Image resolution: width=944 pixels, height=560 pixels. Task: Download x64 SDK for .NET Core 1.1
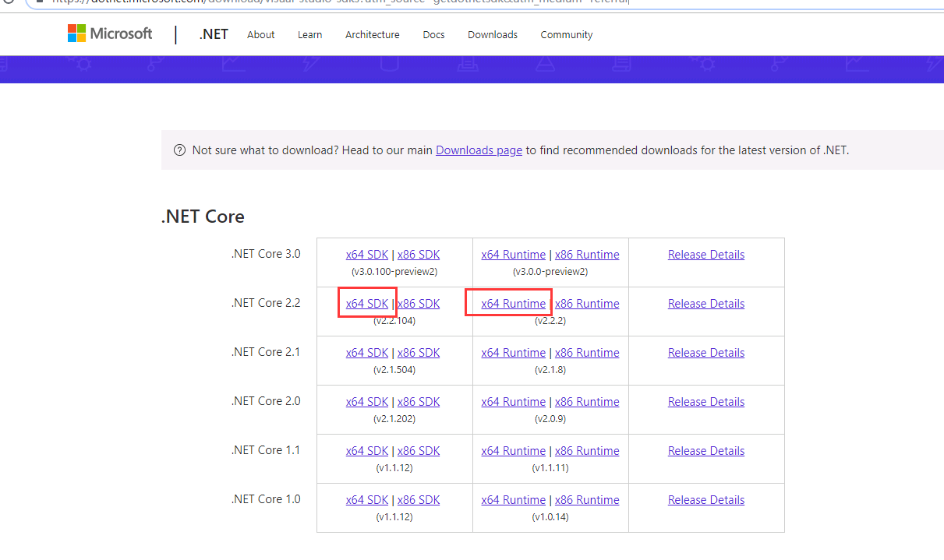[x=367, y=451]
